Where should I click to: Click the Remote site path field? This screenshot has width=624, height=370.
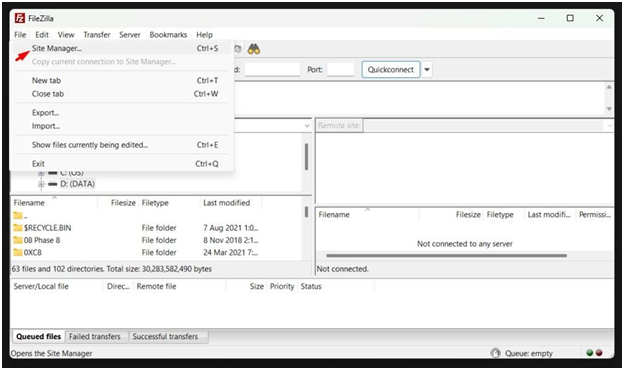(x=484, y=126)
